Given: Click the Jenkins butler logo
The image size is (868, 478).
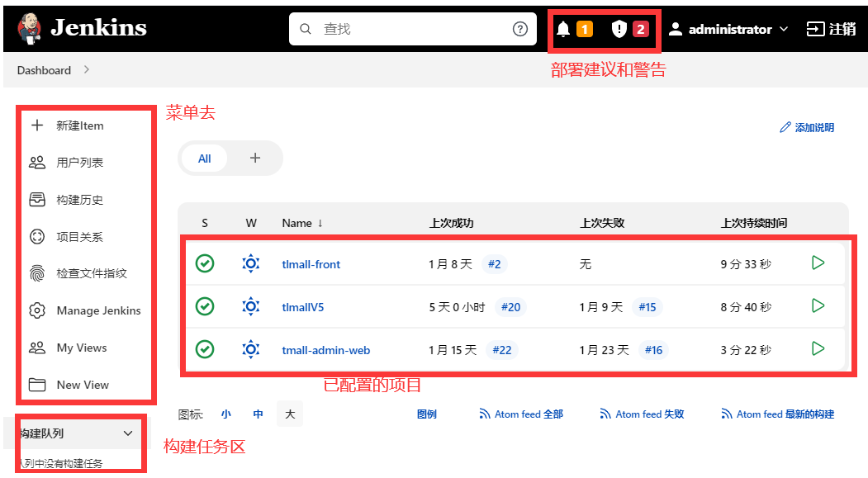Looking at the screenshot, I should (29, 28).
